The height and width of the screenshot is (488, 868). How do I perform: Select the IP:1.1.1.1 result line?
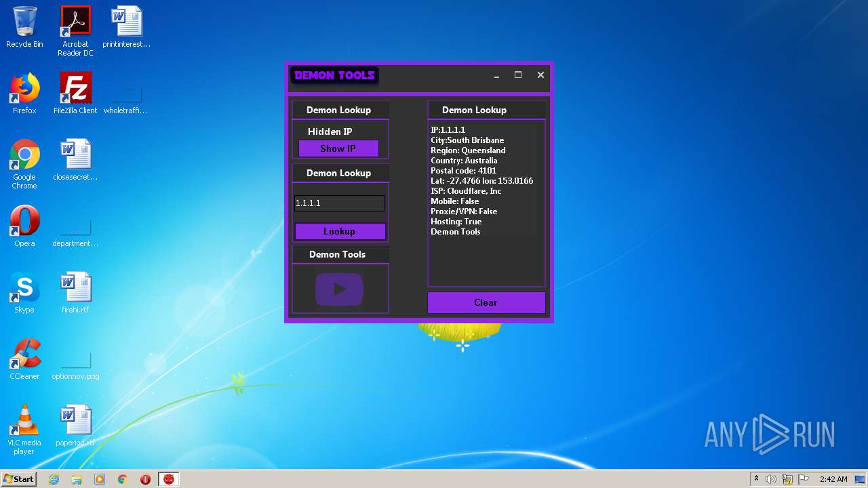point(448,129)
